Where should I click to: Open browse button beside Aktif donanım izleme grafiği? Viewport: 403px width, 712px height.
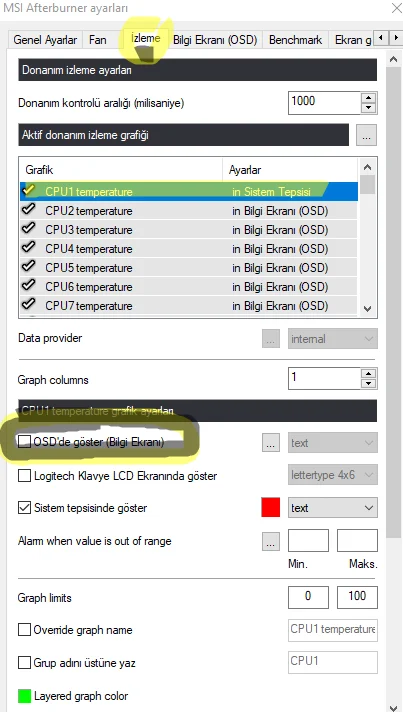pos(366,135)
